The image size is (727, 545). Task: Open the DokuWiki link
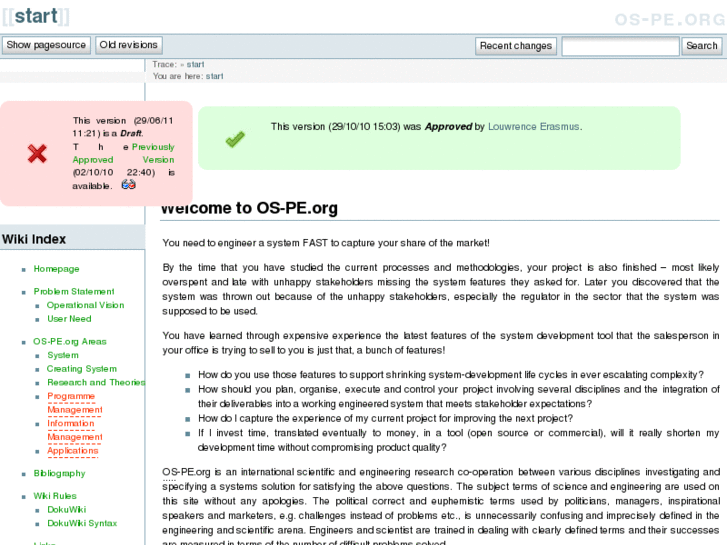(66, 510)
